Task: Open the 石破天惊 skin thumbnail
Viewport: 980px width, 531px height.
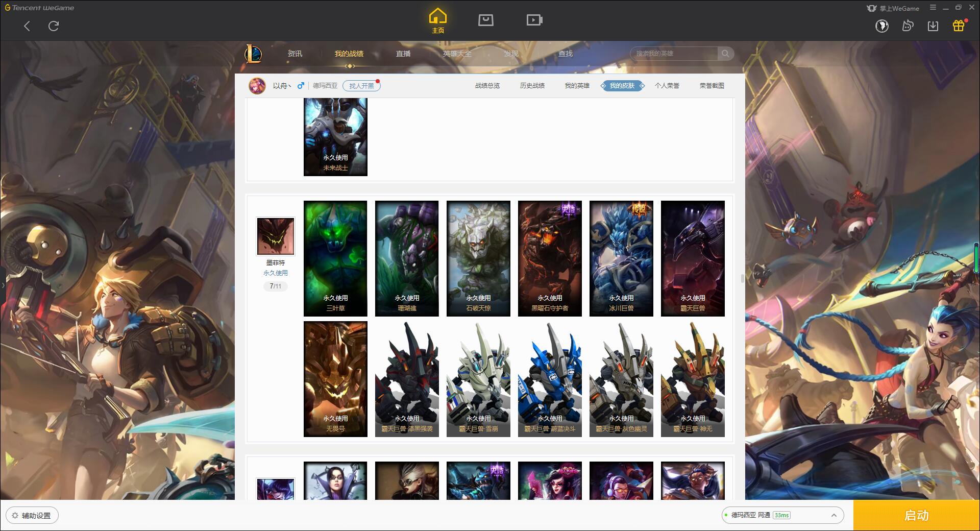Action: 478,258
